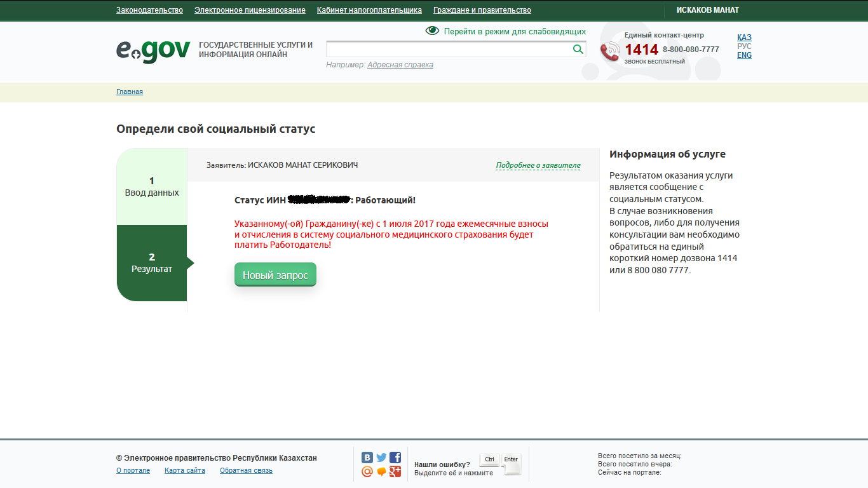Go to Главная breadcrumb link
Image resolution: width=868 pixels, height=488 pixels.
click(130, 91)
